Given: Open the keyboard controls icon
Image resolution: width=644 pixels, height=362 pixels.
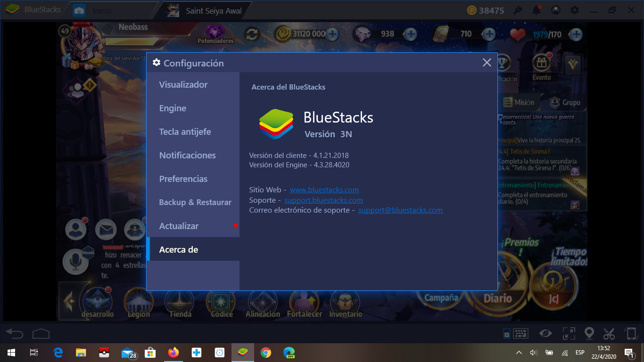Looking at the screenshot, I should coord(520,334).
